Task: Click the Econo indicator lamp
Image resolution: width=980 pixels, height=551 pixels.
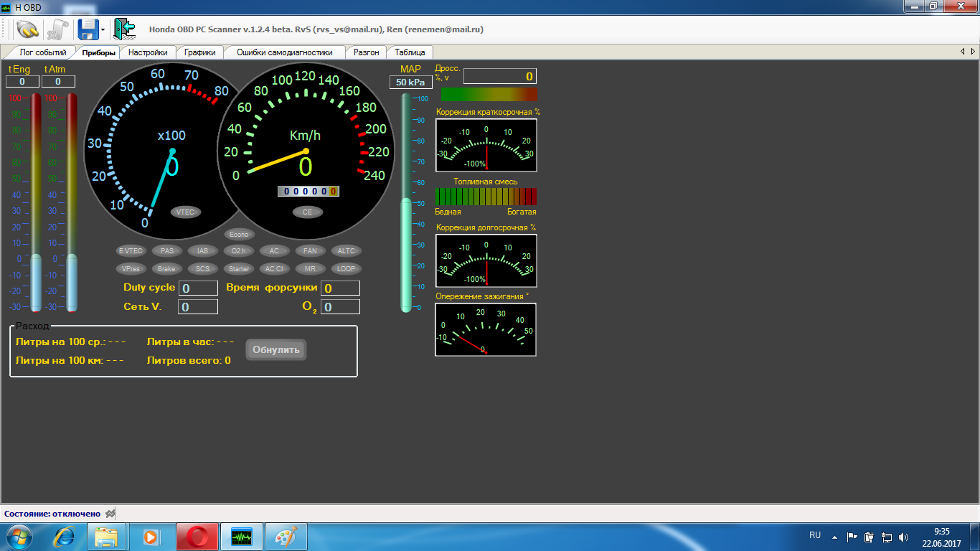Action: click(x=239, y=235)
